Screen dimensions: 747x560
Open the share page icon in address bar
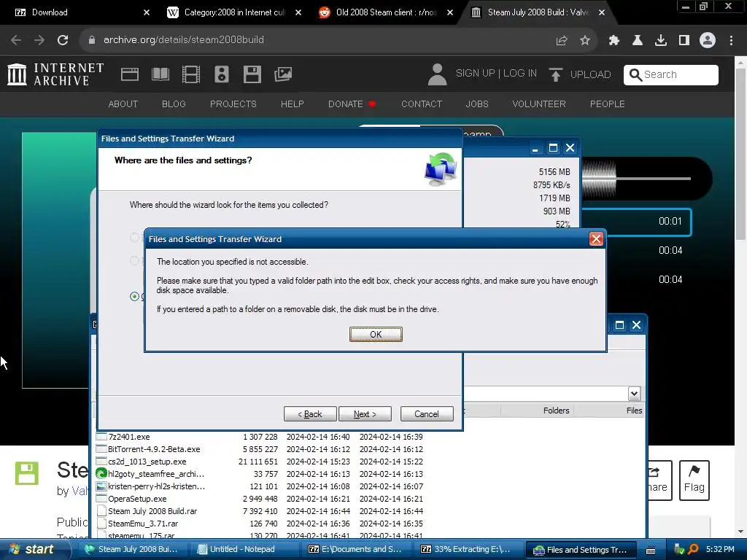click(562, 41)
